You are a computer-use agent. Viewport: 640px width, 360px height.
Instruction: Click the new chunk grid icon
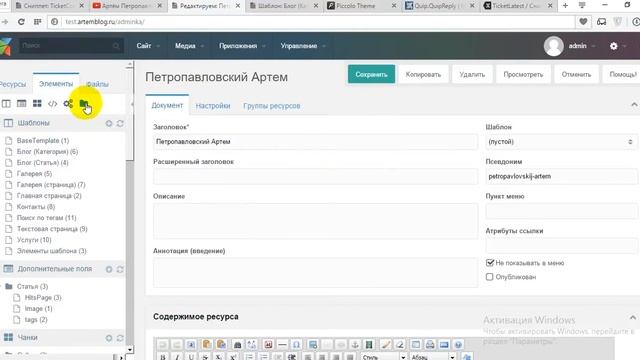pos(37,104)
